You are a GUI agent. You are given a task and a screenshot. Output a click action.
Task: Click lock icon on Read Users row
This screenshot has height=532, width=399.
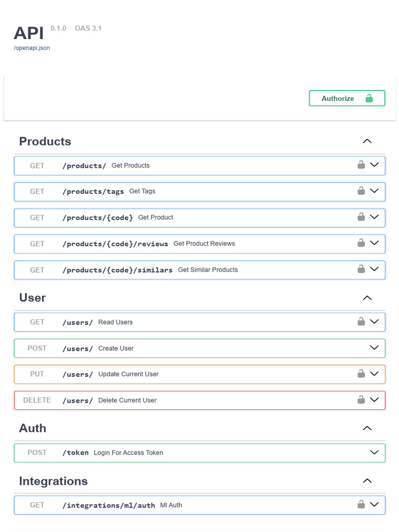point(361,322)
